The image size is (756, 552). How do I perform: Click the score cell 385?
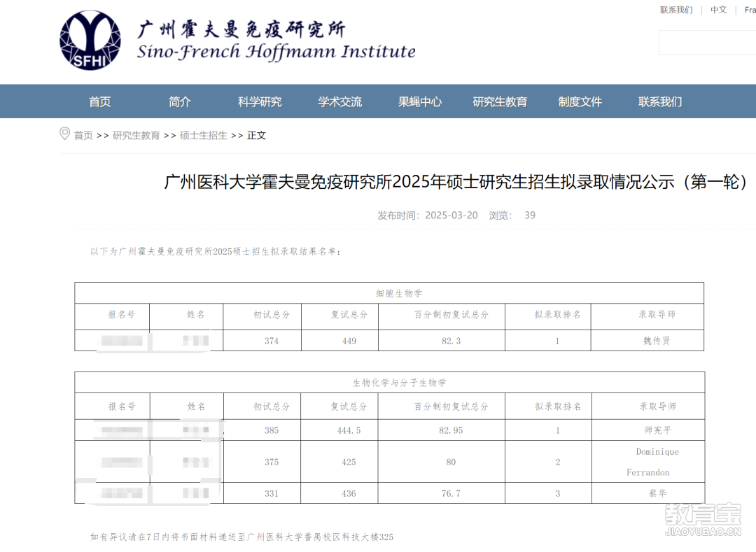click(x=272, y=431)
